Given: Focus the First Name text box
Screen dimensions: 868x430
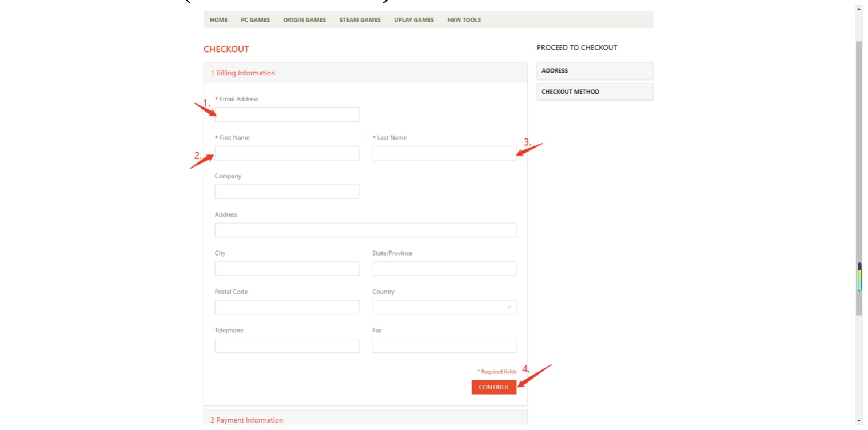Looking at the screenshot, I should 286,153.
